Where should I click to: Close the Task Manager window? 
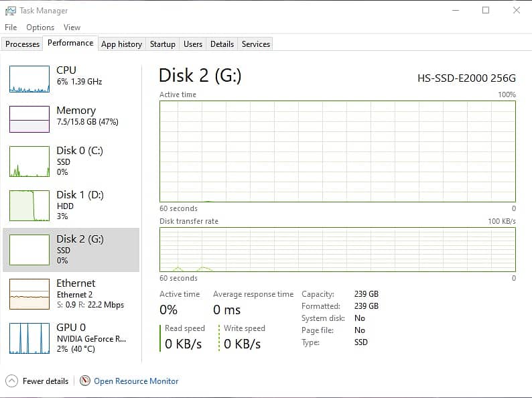517,11
